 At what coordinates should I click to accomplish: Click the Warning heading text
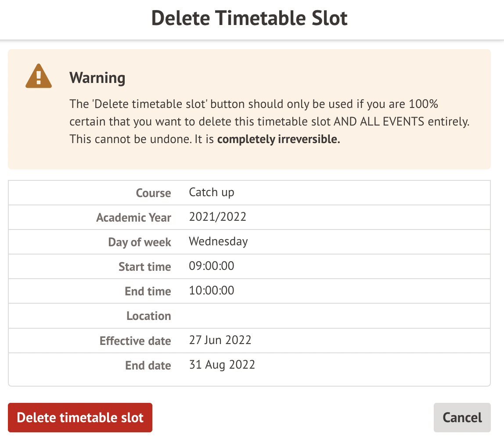(x=97, y=78)
